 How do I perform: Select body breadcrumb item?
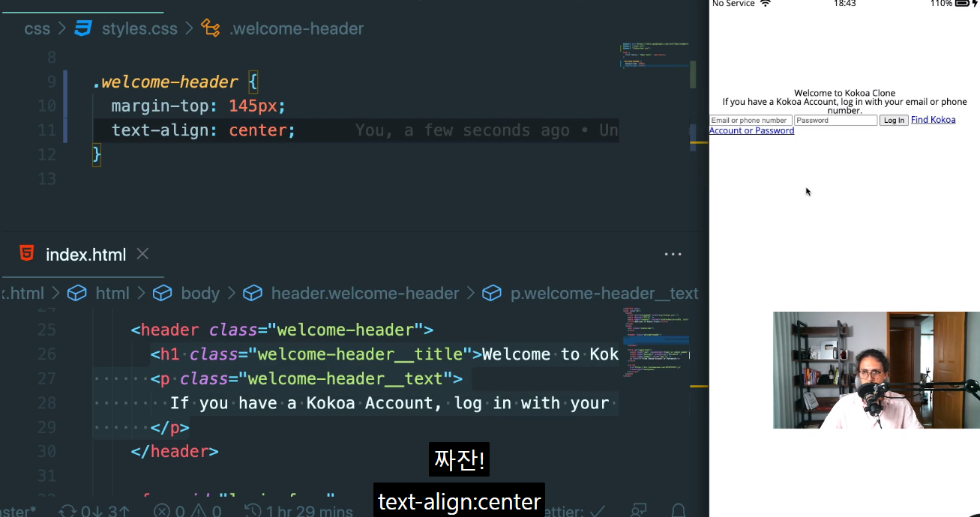(x=200, y=293)
